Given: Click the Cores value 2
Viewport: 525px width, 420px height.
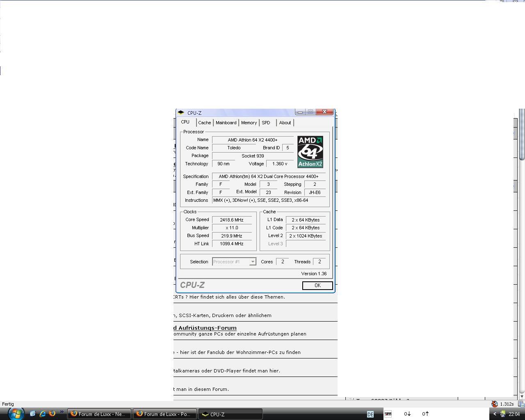Looking at the screenshot, I should tap(283, 262).
